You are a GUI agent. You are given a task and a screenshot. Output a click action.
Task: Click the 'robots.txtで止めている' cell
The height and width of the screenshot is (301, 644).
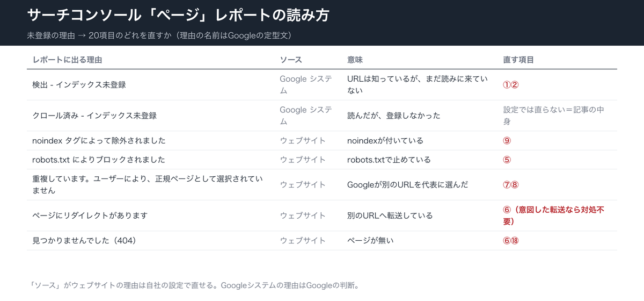tap(389, 160)
